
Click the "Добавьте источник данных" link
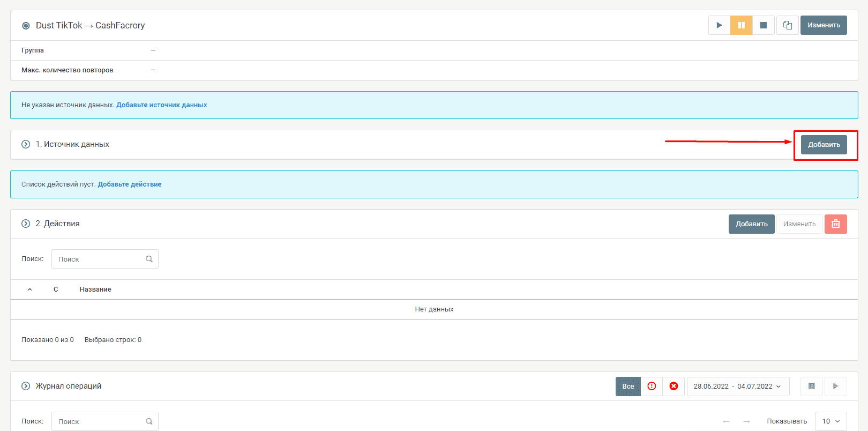[161, 105]
